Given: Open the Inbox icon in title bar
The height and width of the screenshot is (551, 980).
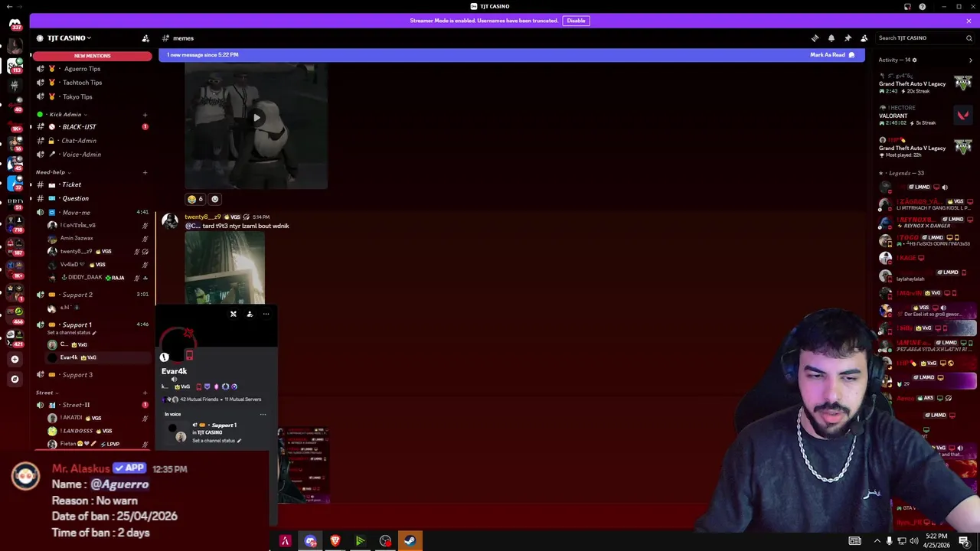Looking at the screenshot, I should [x=907, y=7].
